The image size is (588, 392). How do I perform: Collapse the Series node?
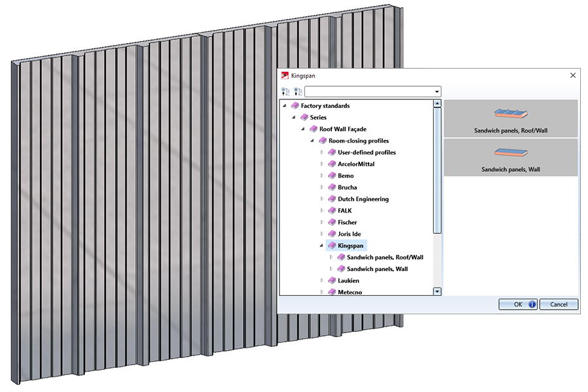294,118
